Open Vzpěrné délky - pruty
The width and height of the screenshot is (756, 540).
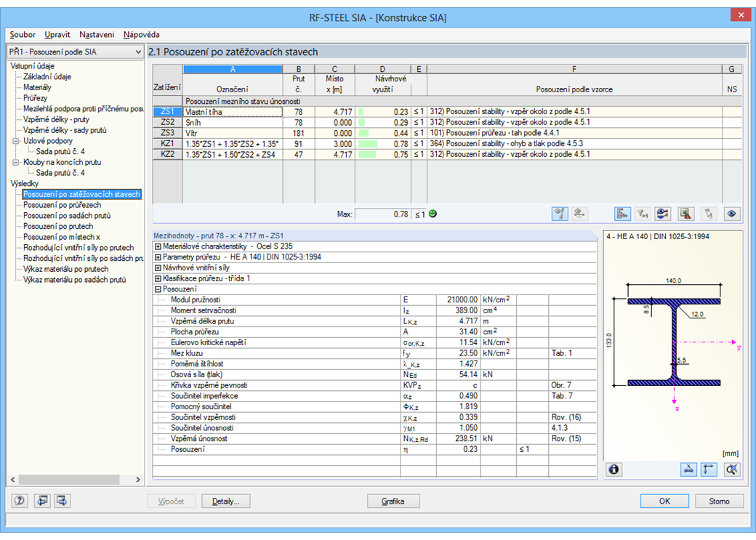56,120
